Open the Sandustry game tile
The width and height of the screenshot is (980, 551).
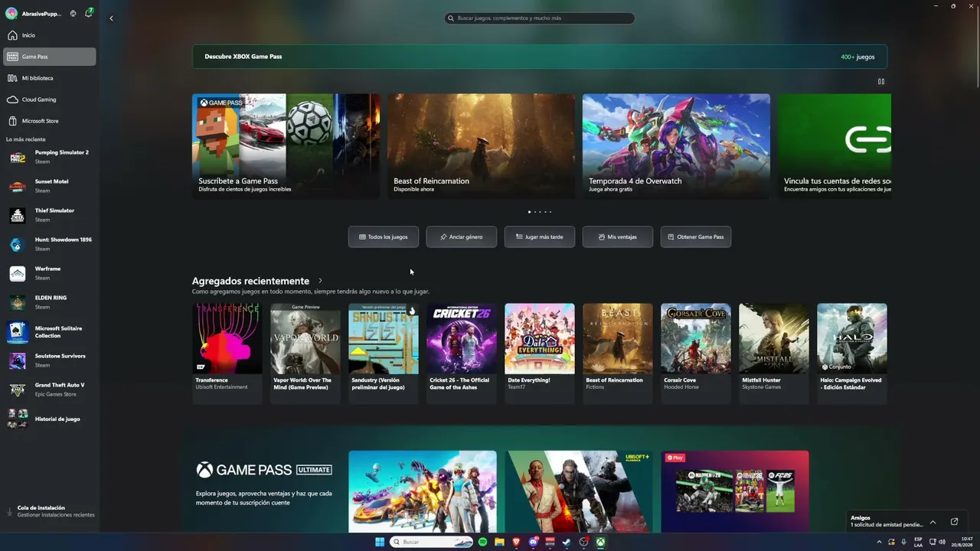pos(384,353)
